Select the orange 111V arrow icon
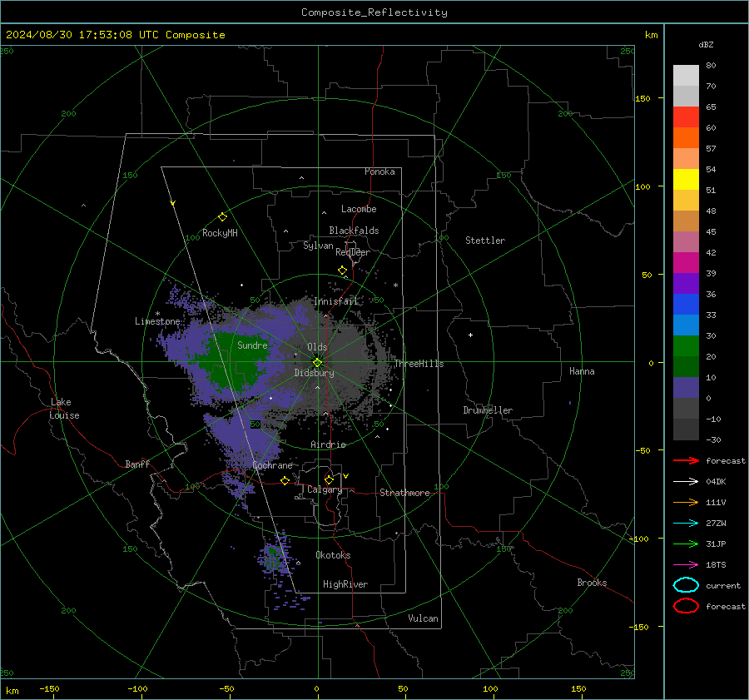The image size is (749, 700). click(x=686, y=502)
